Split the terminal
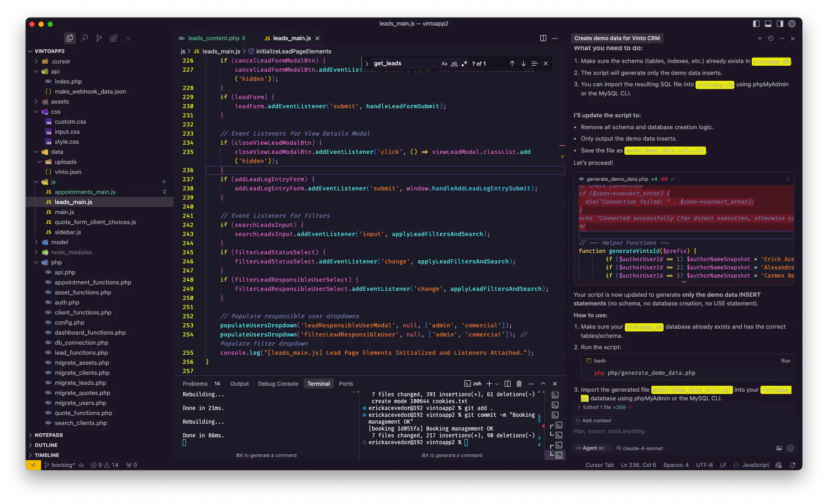 click(x=507, y=384)
